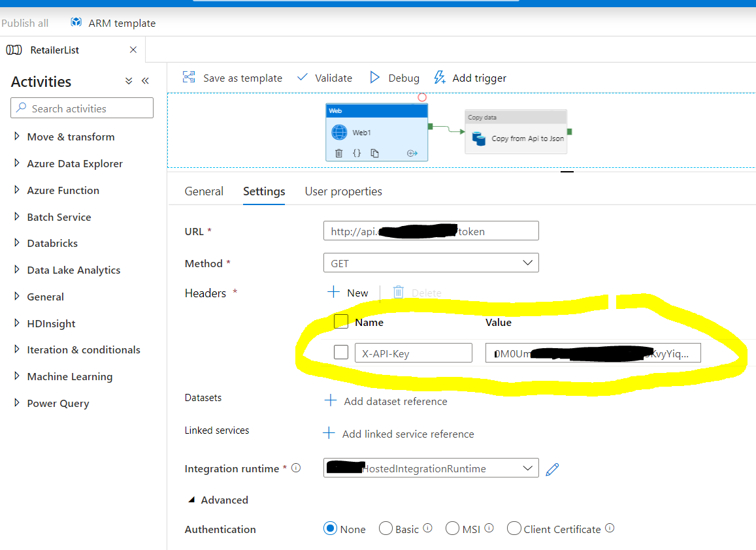This screenshot has width=756, height=550.
Task: Click the RetailerList pipeline icon
Action: [14, 50]
